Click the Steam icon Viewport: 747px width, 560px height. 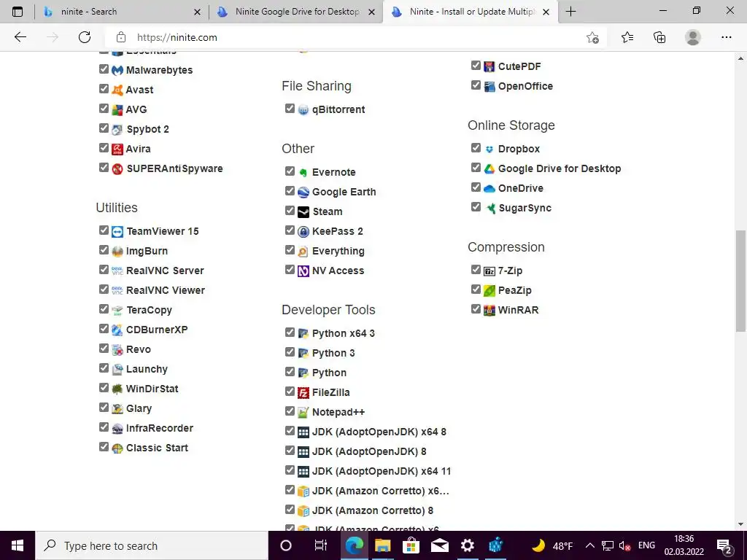point(303,212)
